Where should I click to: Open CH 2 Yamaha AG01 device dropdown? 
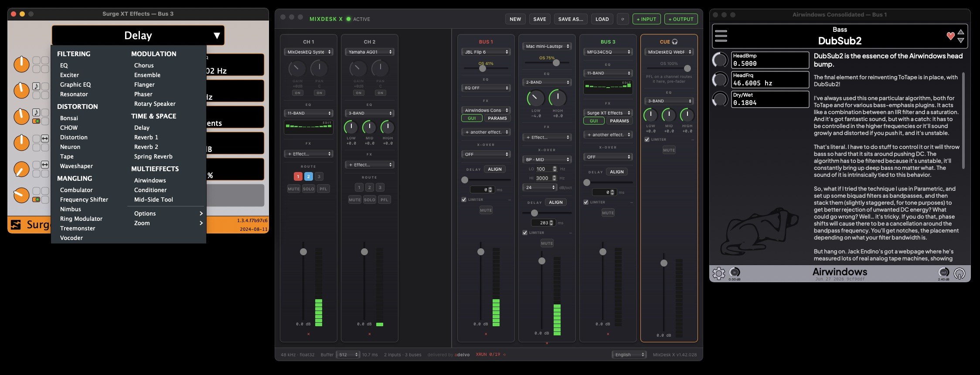coord(369,52)
